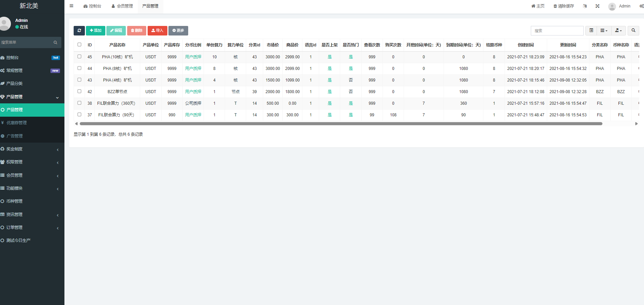Click the new badge beside 常规管理
This screenshot has width=644, height=305.
(x=55, y=71)
